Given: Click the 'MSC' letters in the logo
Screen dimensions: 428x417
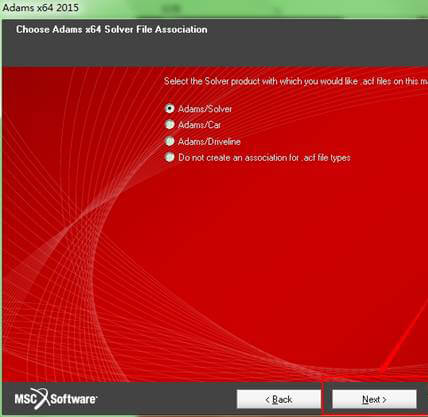Looking at the screenshot, I should 25,399.
